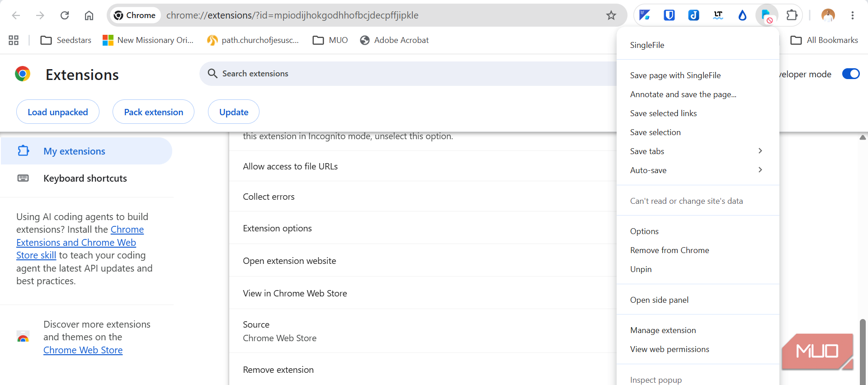Select My extensions in the sidebar
Image resolution: width=868 pixels, height=385 pixels.
(x=87, y=151)
